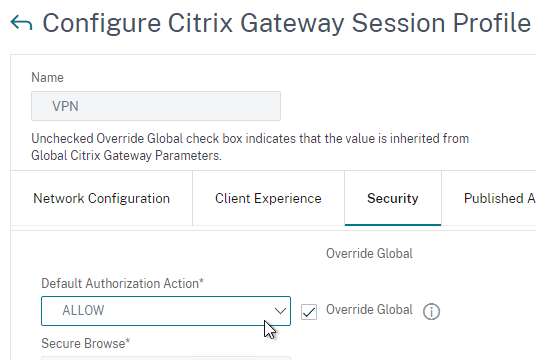This screenshot has width=536, height=360.
Task: Click the Secure Browse field label
Action: (85, 343)
